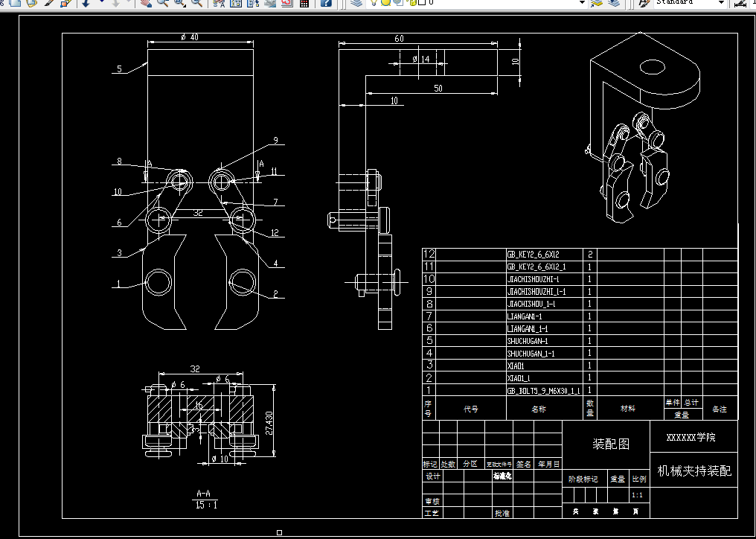Select the ø 40 dimension text
Image resolution: width=756 pixels, height=539 pixels.
(190, 37)
